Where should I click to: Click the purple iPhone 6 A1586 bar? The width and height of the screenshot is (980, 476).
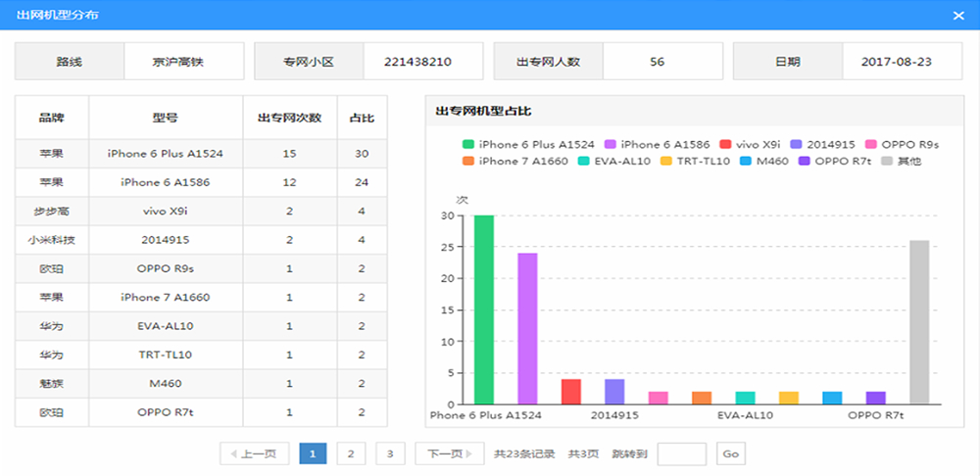(527, 328)
